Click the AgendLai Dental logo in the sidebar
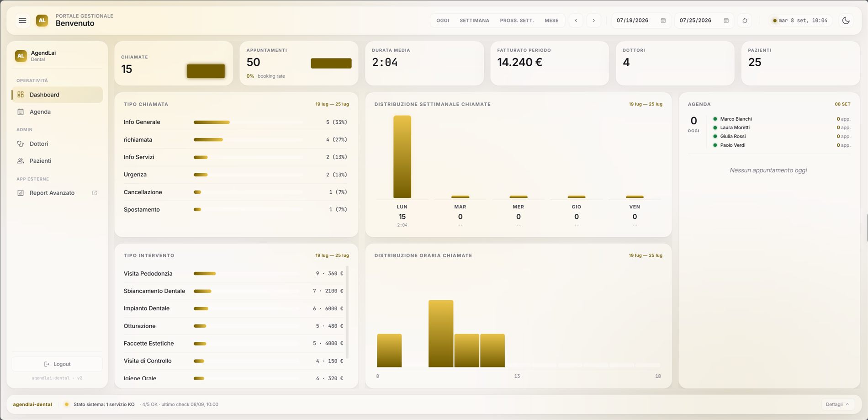Screen dimensions: 868x420 (x=21, y=56)
